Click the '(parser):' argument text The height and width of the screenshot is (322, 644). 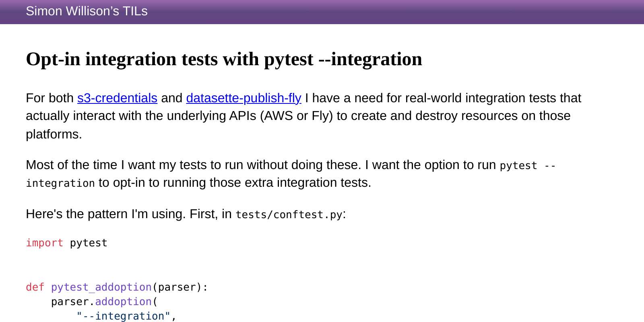(180, 287)
